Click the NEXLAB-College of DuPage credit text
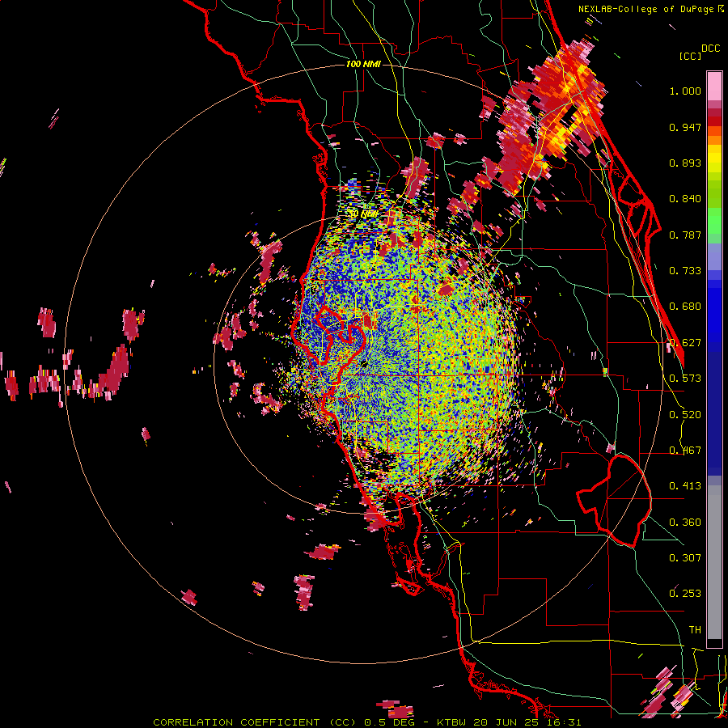Image resolution: width=728 pixels, height=728 pixels. [645, 9]
